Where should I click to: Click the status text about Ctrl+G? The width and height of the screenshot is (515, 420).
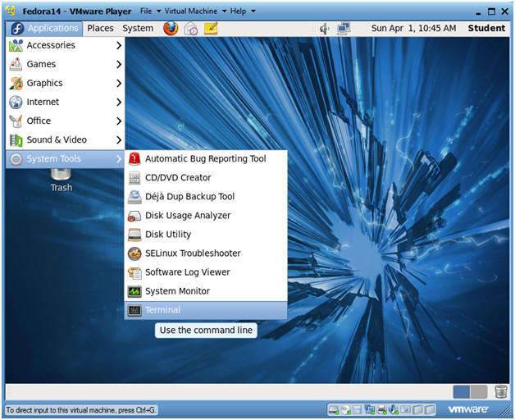(x=81, y=410)
